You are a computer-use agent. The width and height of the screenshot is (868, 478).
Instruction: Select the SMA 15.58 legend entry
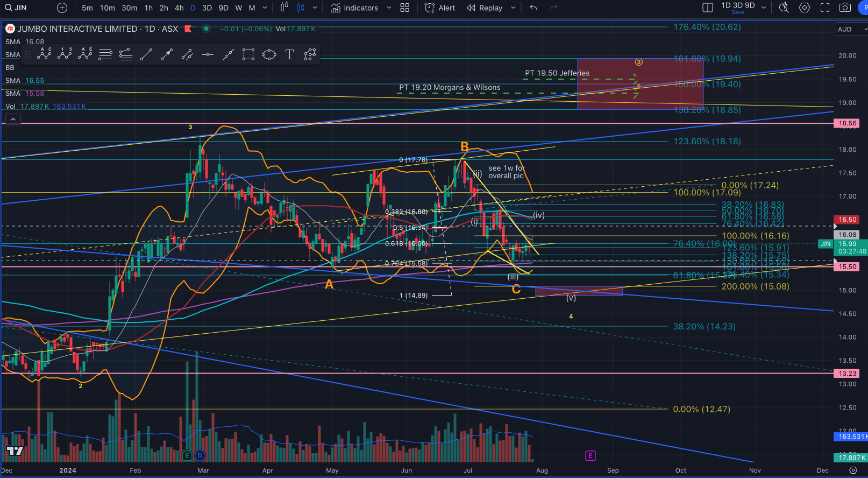pos(25,93)
